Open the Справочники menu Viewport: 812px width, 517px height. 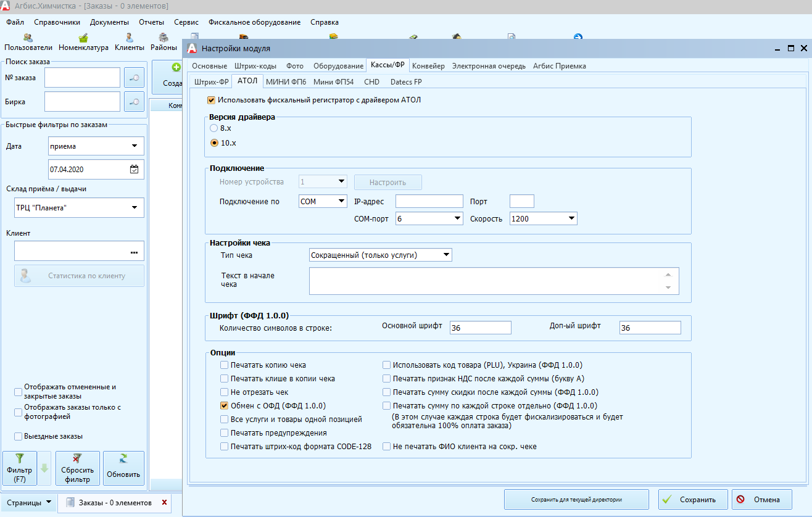click(x=57, y=22)
